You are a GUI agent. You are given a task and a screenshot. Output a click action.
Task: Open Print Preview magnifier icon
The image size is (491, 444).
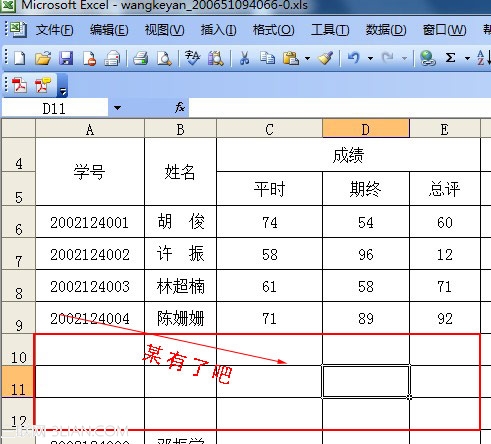pyautogui.click(x=164, y=58)
